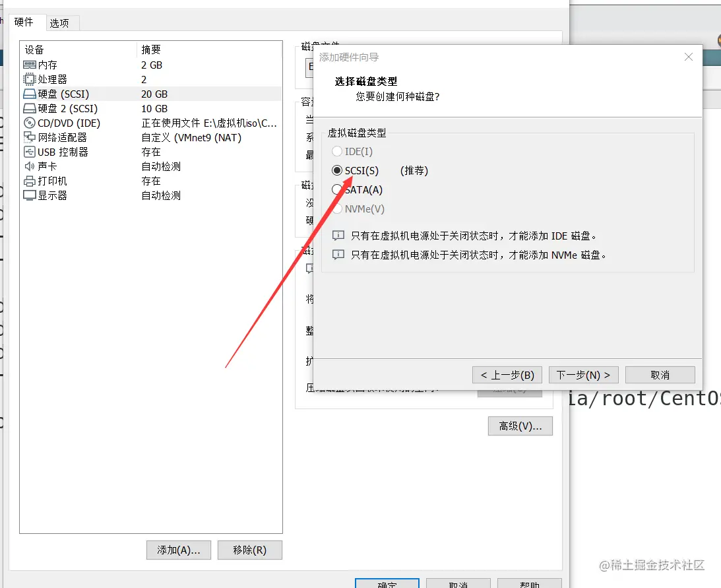Click the 硬盘 2 (SCSI) disk icon

coord(30,109)
